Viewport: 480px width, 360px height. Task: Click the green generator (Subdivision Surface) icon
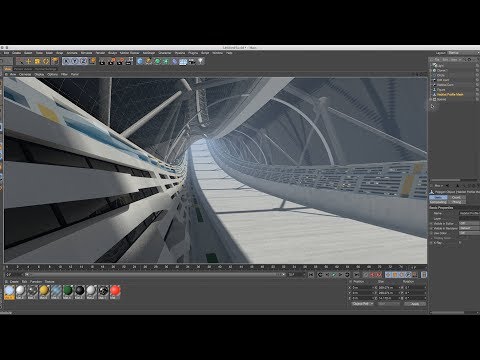[x=157, y=61]
